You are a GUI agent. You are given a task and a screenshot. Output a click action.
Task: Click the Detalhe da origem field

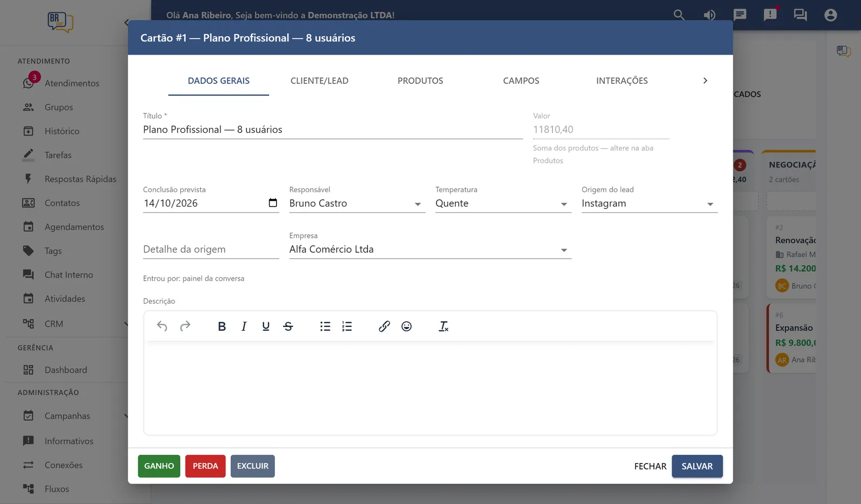point(211,249)
